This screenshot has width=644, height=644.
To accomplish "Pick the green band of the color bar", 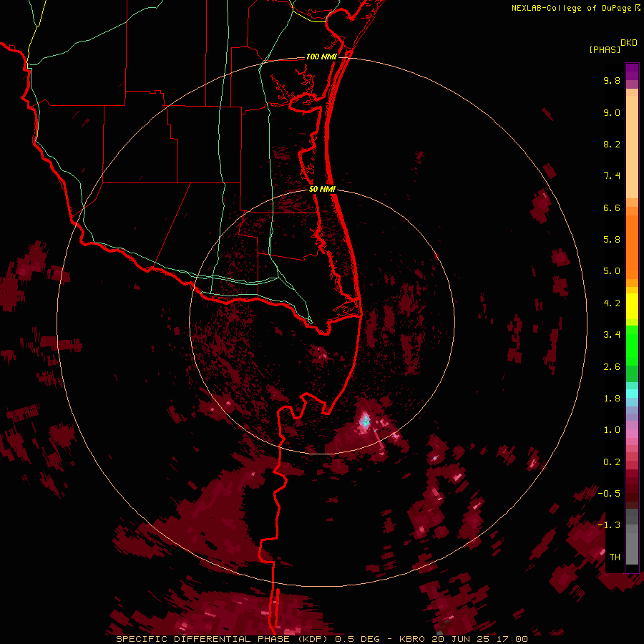I will tap(632, 345).
